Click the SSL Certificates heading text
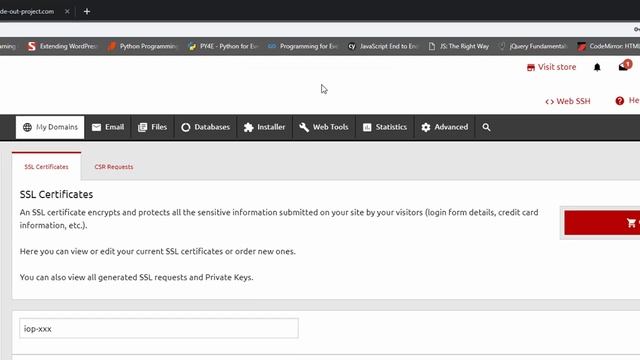The image size is (640, 360). click(56, 194)
